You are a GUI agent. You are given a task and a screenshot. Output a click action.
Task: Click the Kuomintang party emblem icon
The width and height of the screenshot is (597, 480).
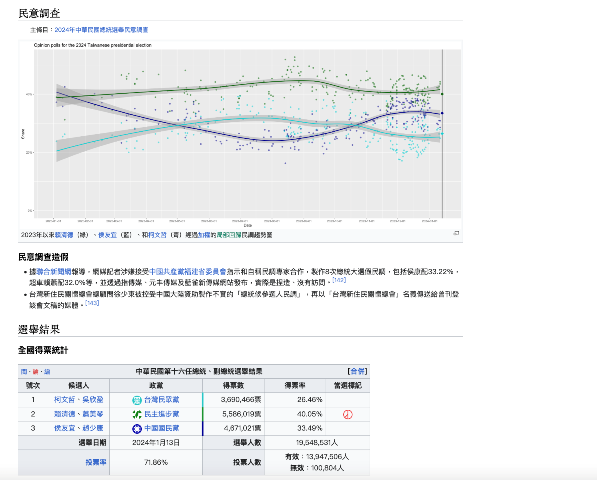coord(137,429)
